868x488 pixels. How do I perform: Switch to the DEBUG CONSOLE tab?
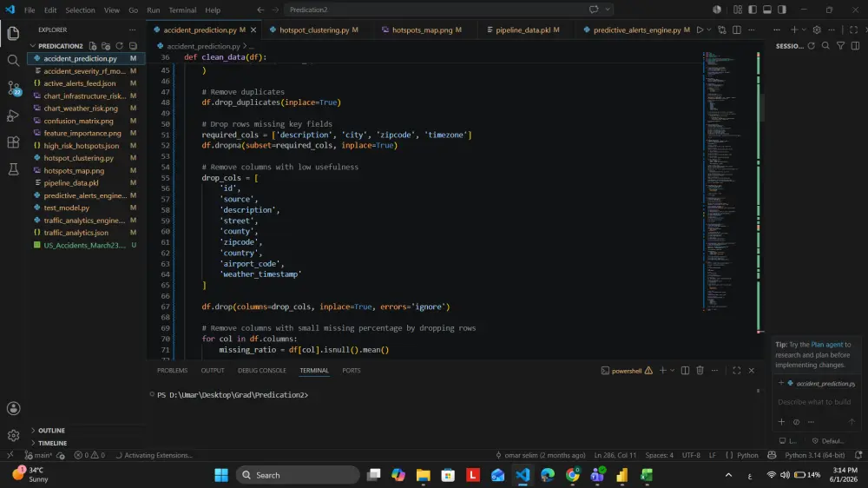coord(262,371)
